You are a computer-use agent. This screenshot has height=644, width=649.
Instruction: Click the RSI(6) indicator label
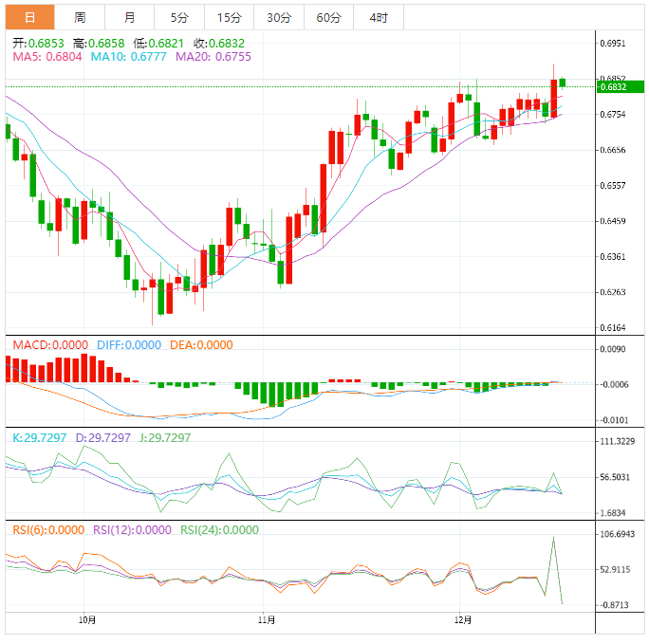coord(47,530)
